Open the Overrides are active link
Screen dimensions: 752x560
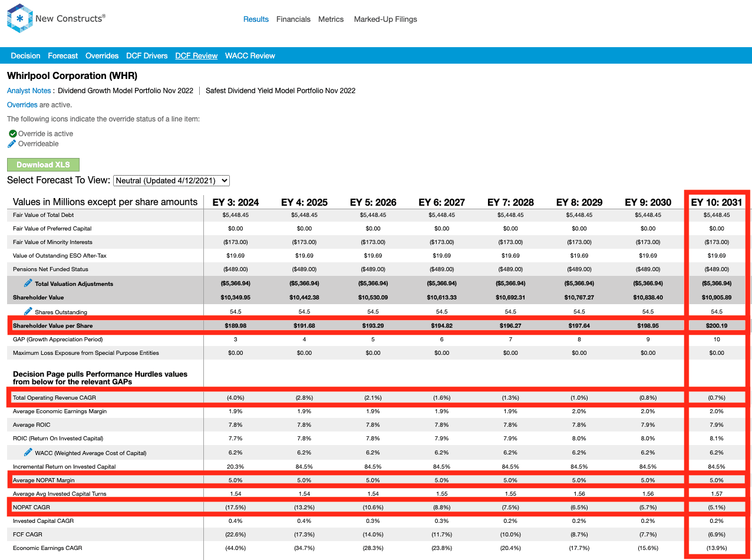22,105
